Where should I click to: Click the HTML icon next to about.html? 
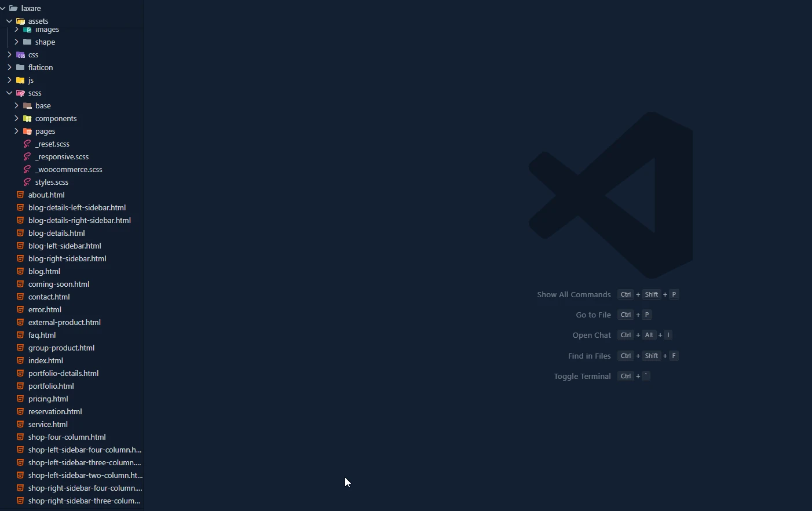click(x=20, y=195)
